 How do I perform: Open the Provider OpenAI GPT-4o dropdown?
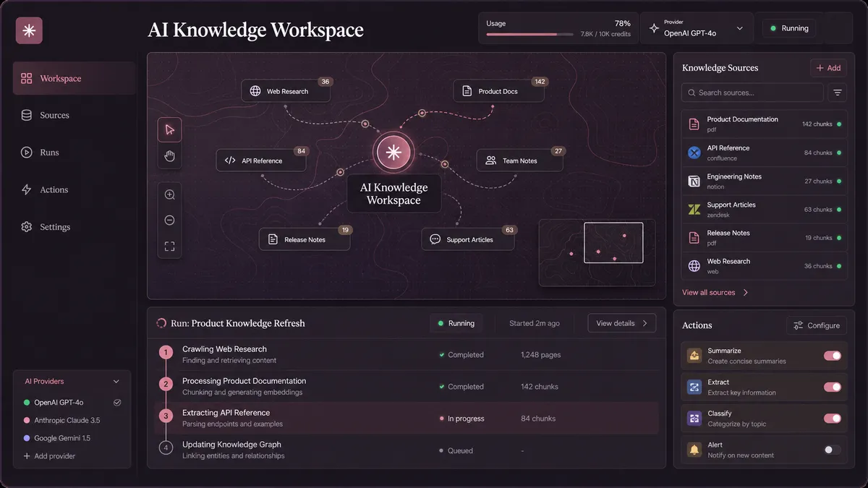point(697,28)
